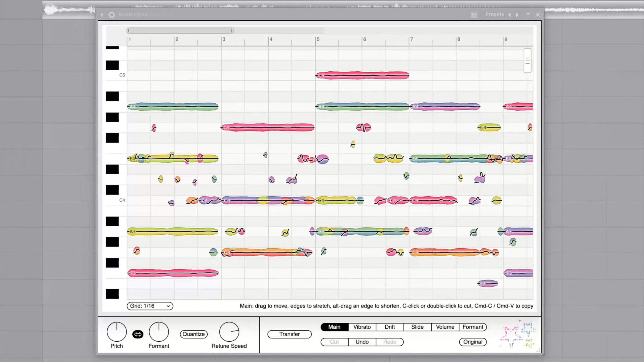Select the orange G3 note at bar 7

coord(445,252)
